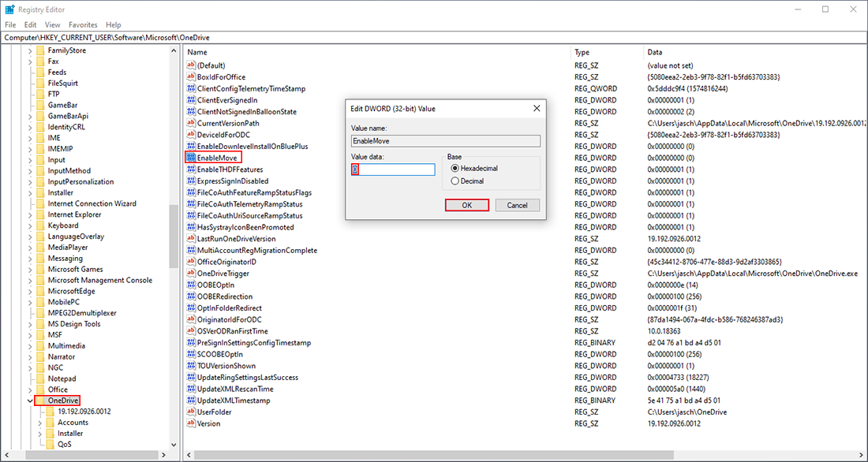Click the HasSystrayIconBeenPromoted value icon
Image resolution: width=868 pixels, height=462 pixels.
pos(192,227)
